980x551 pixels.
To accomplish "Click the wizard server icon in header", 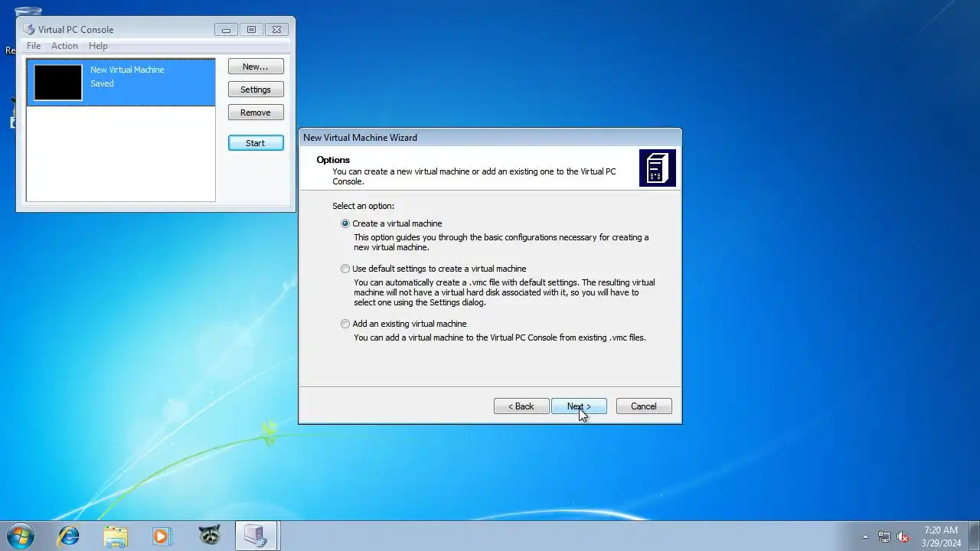I will [x=658, y=168].
